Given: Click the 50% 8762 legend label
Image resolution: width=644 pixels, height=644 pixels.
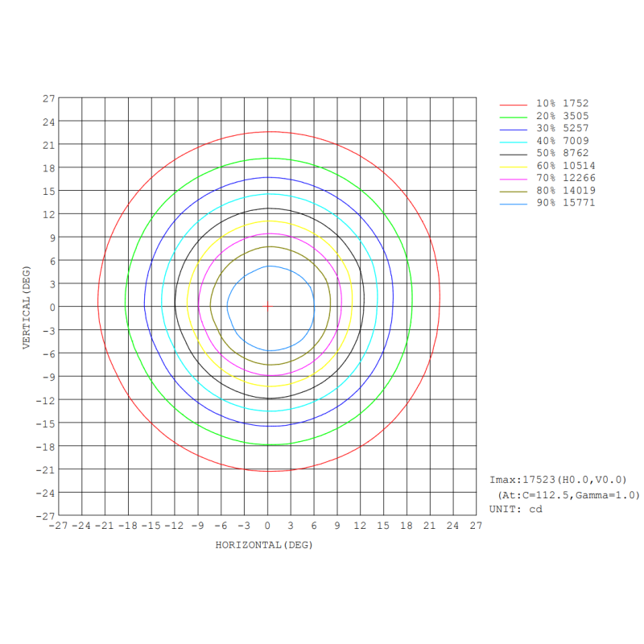Looking at the screenshot, I should coord(563,154).
